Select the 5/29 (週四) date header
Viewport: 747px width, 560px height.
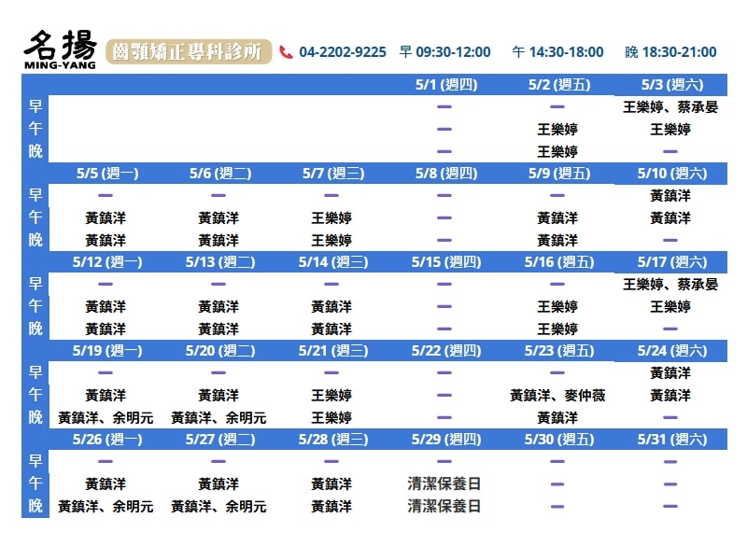click(446, 439)
